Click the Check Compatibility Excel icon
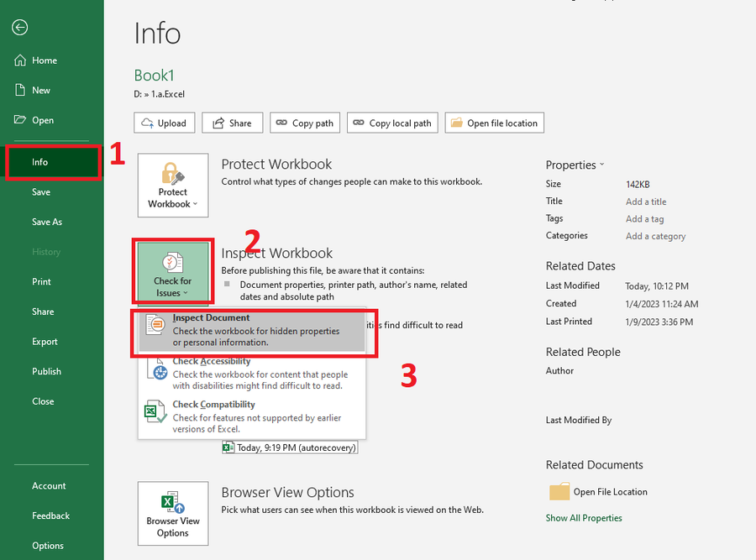This screenshot has height=560, width=756. [155, 411]
